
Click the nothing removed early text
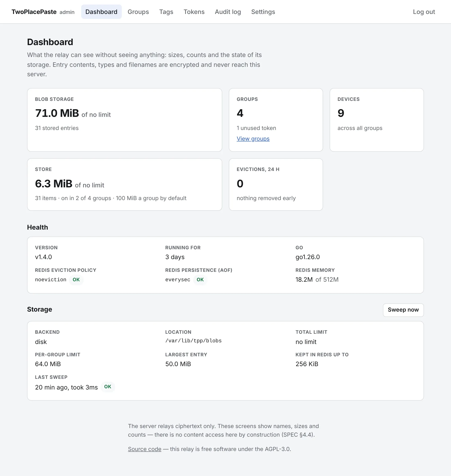pos(266,198)
